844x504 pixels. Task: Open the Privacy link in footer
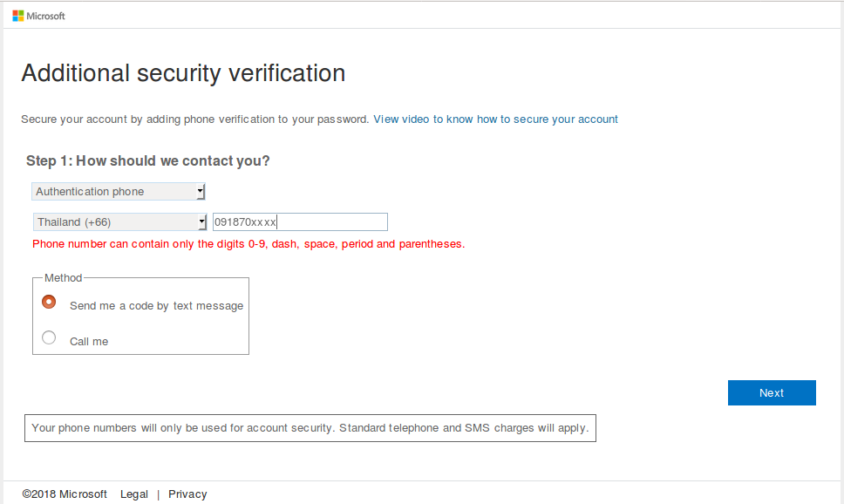pos(187,494)
